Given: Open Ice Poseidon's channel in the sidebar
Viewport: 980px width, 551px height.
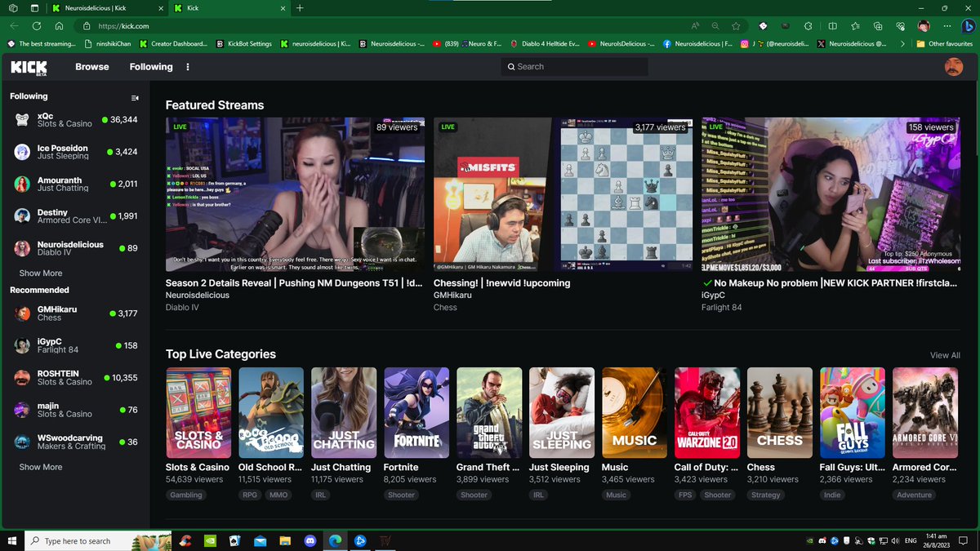Looking at the screenshot, I should [x=75, y=152].
